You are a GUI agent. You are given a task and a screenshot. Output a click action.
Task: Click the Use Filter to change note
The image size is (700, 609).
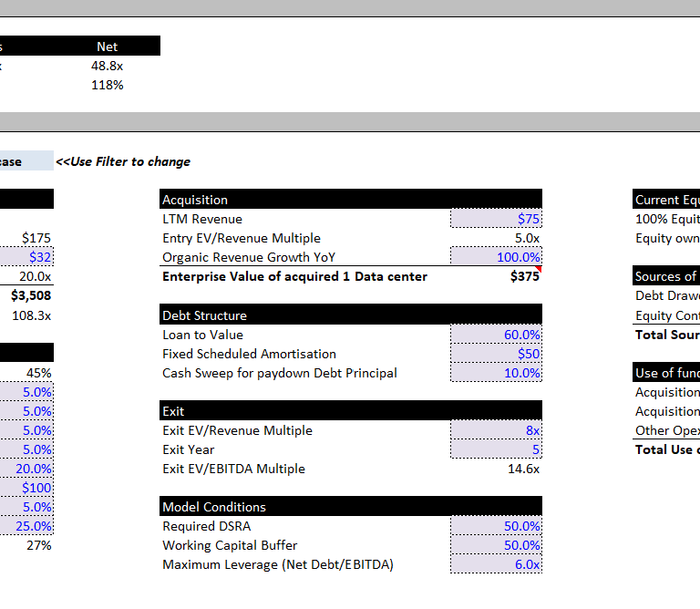pos(123,161)
